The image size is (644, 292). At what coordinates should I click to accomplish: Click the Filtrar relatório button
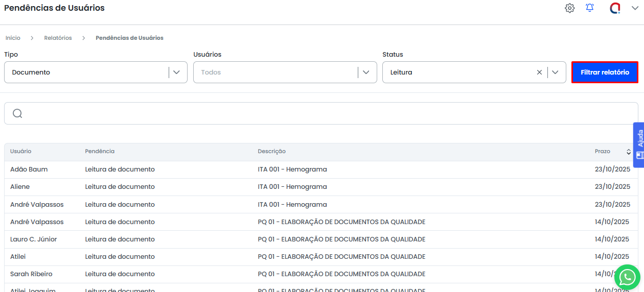tap(605, 72)
